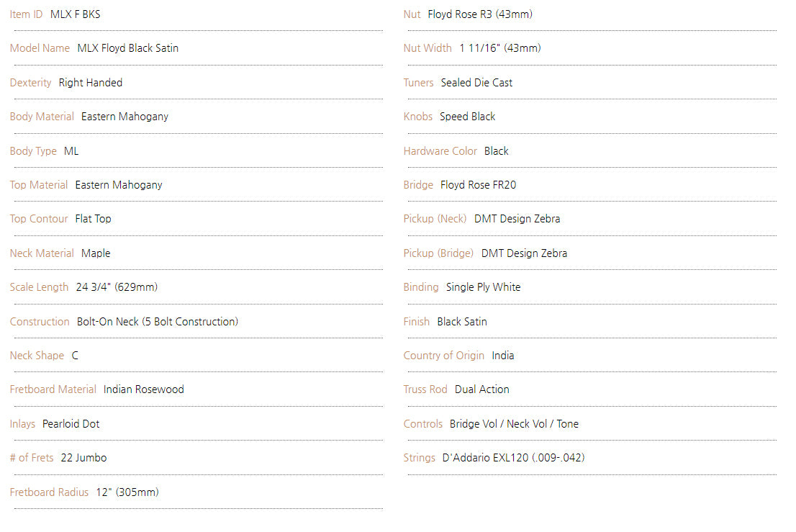Click the Body Type value ML
The width and height of the screenshot is (796, 532).
point(71,151)
